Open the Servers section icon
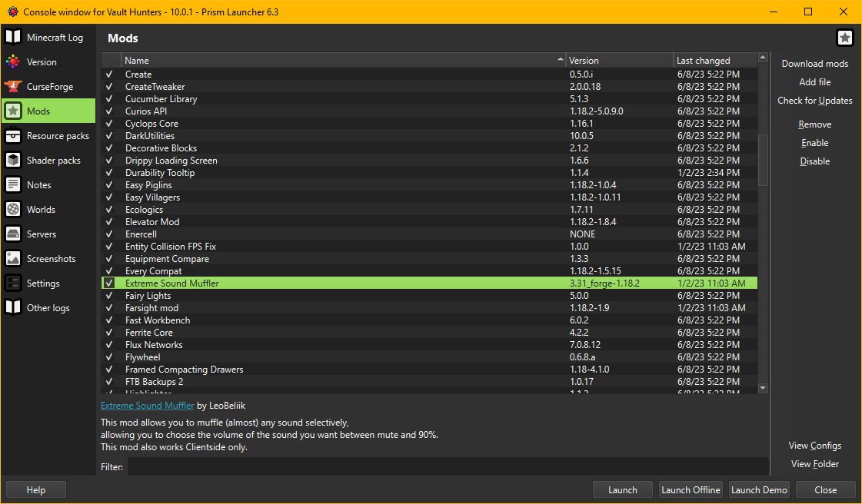 click(x=13, y=234)
